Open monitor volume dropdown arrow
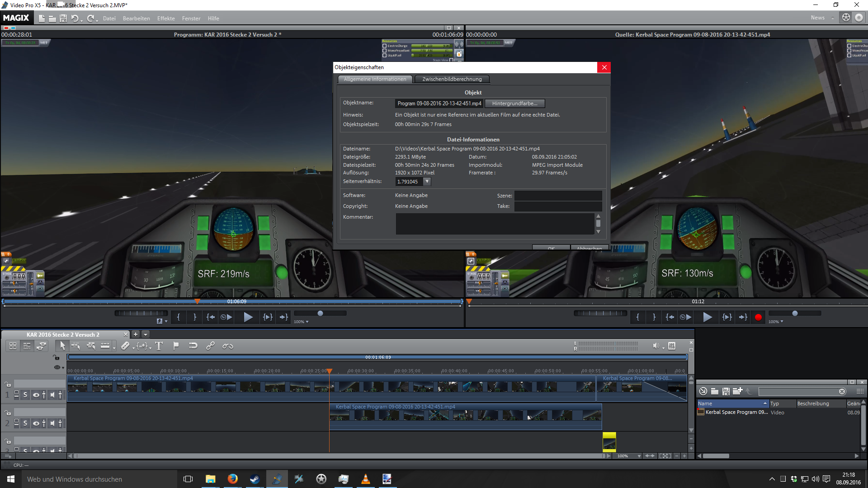The image size is (868, 488). click(663, 348)
